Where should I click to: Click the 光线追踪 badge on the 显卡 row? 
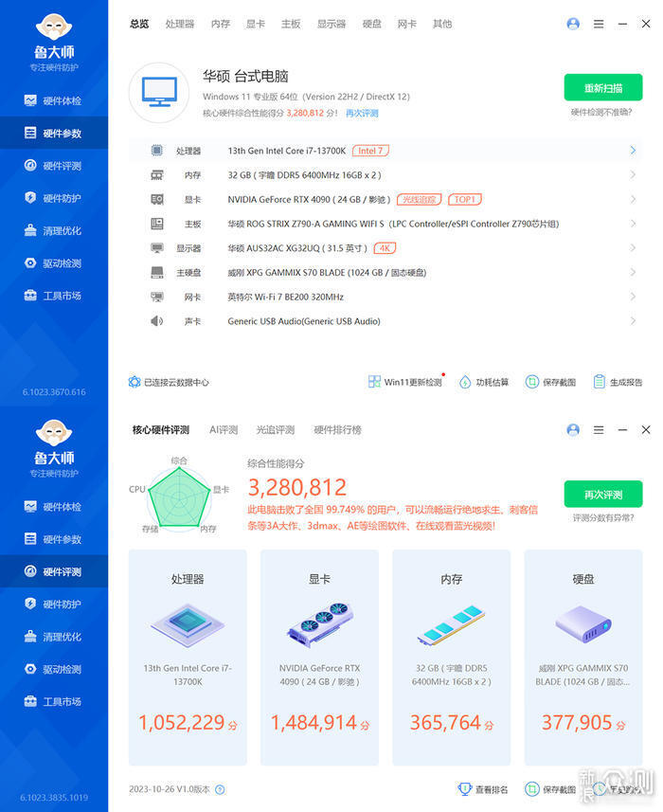point(420,199)
